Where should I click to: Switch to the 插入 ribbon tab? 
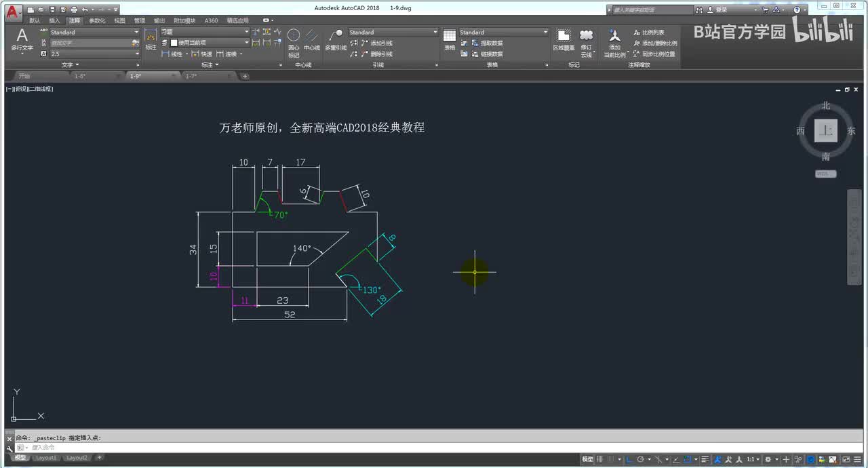coord(54,21)
